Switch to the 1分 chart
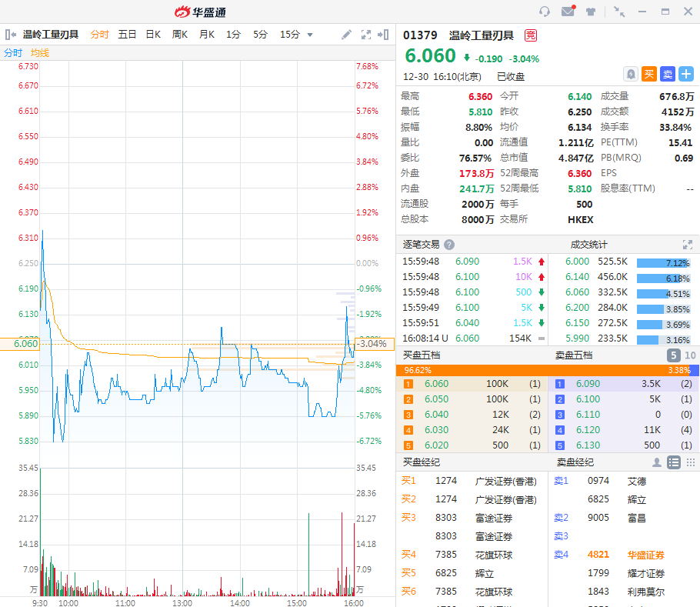Image resolution: width=700 pixels, height=607 pixels. [233, 35]
